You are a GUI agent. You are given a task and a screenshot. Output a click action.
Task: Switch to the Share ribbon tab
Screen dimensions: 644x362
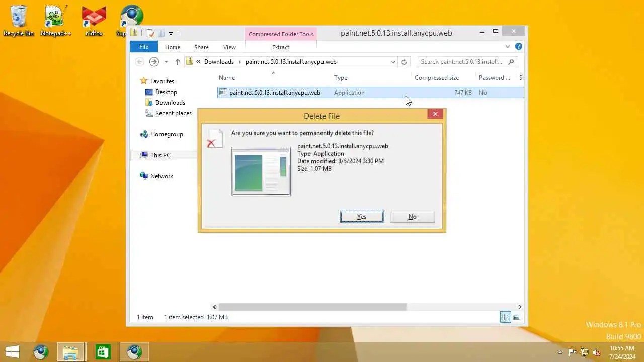coord(201,47)
